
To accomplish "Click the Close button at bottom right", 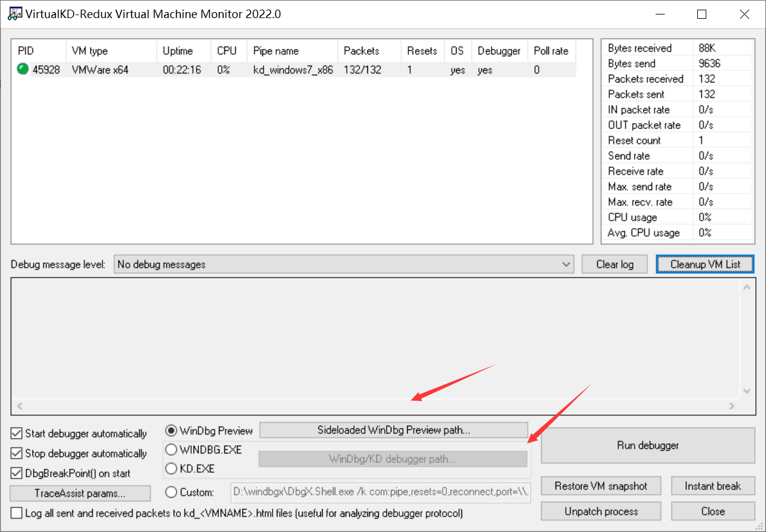I will [713, 511].
